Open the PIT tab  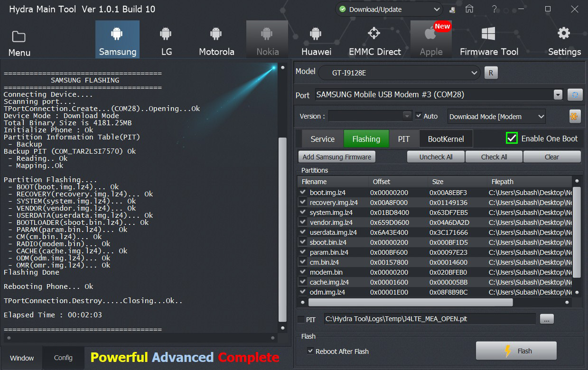[x=404, y=139]
